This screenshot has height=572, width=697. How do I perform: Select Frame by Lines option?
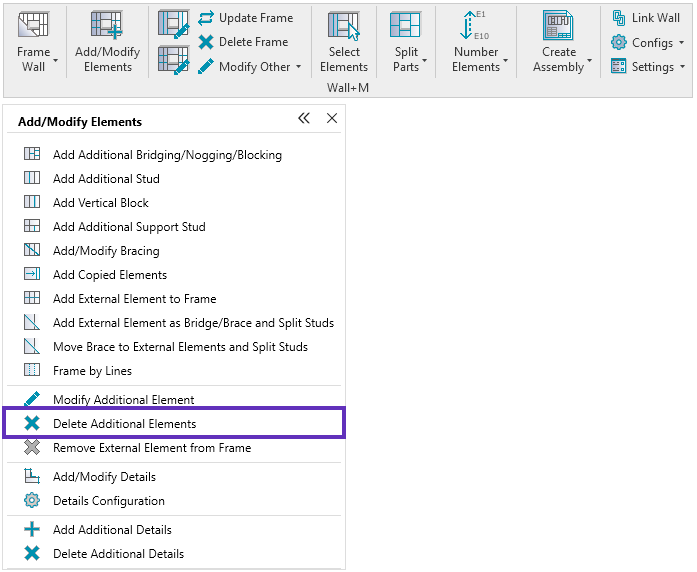pos(92,371)
